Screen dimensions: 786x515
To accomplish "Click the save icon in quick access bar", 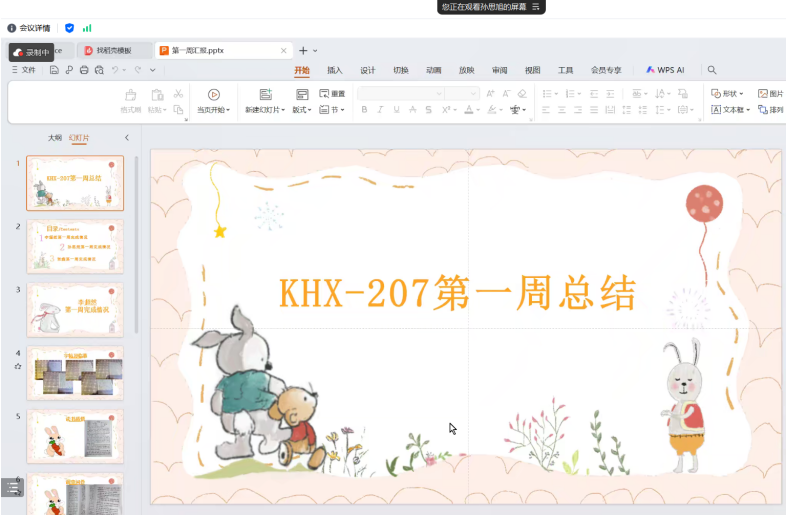I will [55, 70].
